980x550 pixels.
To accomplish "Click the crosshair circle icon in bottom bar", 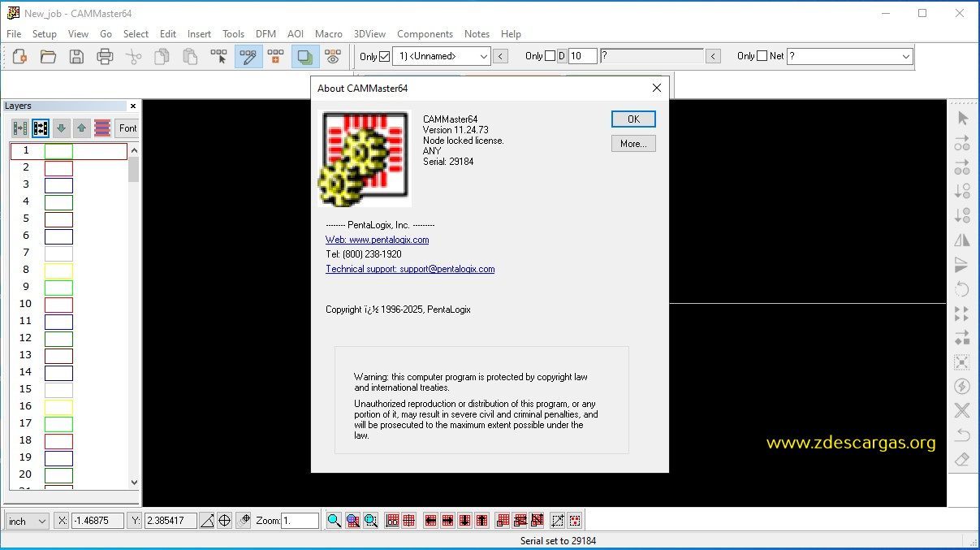I will pyautogui.click(x=225, y=521).
